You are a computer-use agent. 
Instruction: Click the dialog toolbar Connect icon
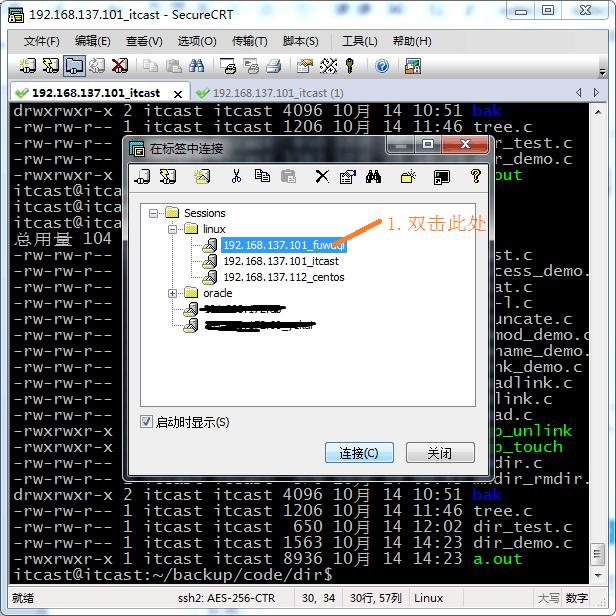pyautogui.click(x=142, y=176)
